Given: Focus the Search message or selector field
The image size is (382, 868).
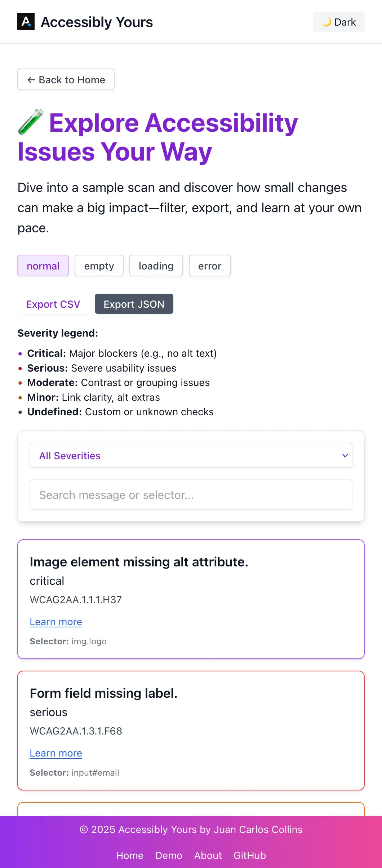Looking at the screenshot, I should coord(191,495).
